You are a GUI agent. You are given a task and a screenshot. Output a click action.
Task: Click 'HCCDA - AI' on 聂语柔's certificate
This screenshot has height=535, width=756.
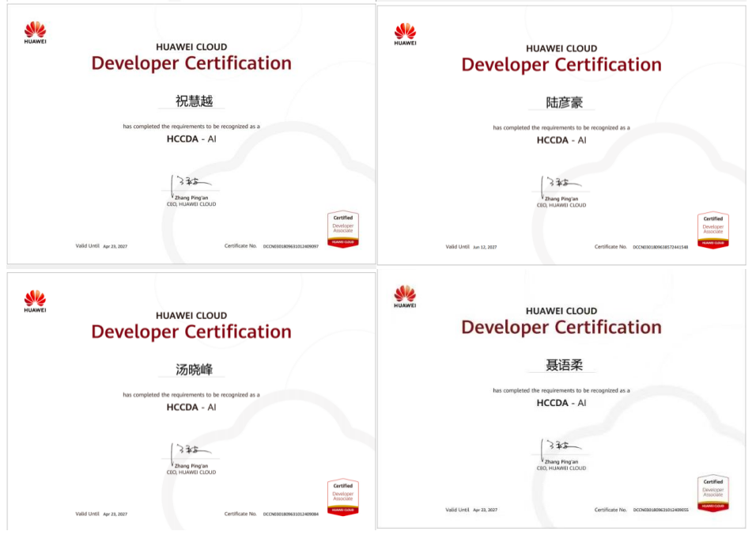(x=561, y=403)
